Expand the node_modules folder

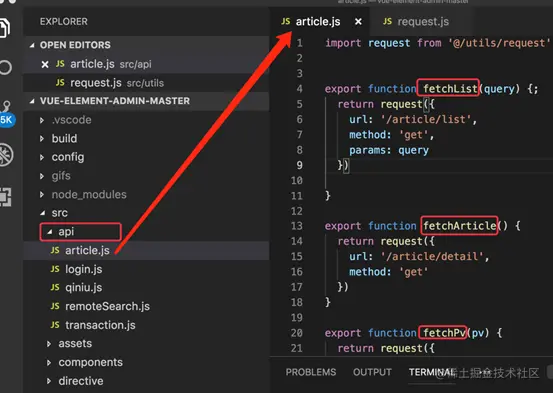(42, 194)
